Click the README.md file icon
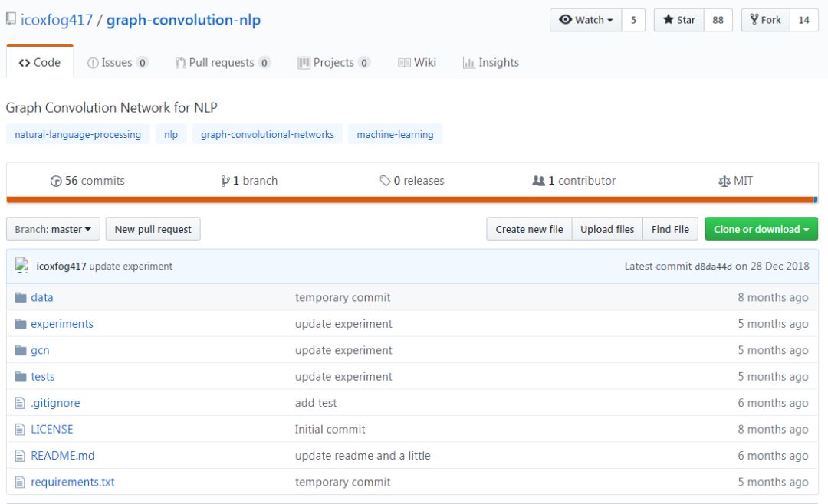Viewport: 828px width, 504px height. pos(20,456)
